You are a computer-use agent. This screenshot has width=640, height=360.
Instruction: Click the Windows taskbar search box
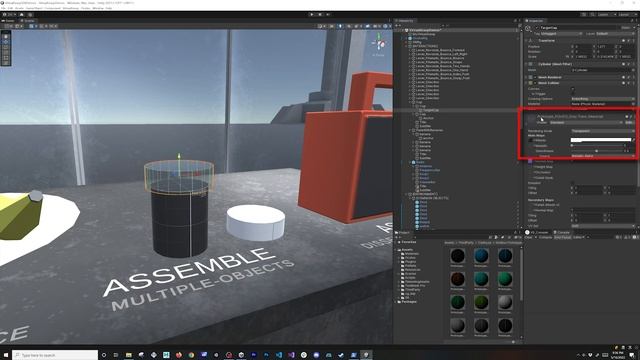[x=55, y=355]
